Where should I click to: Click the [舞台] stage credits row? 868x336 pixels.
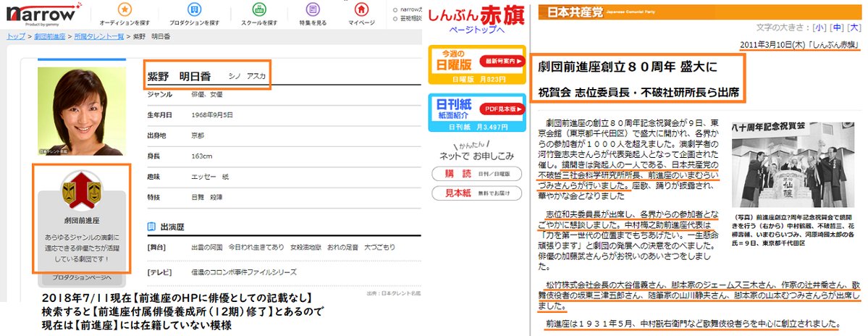click(284, 247)
